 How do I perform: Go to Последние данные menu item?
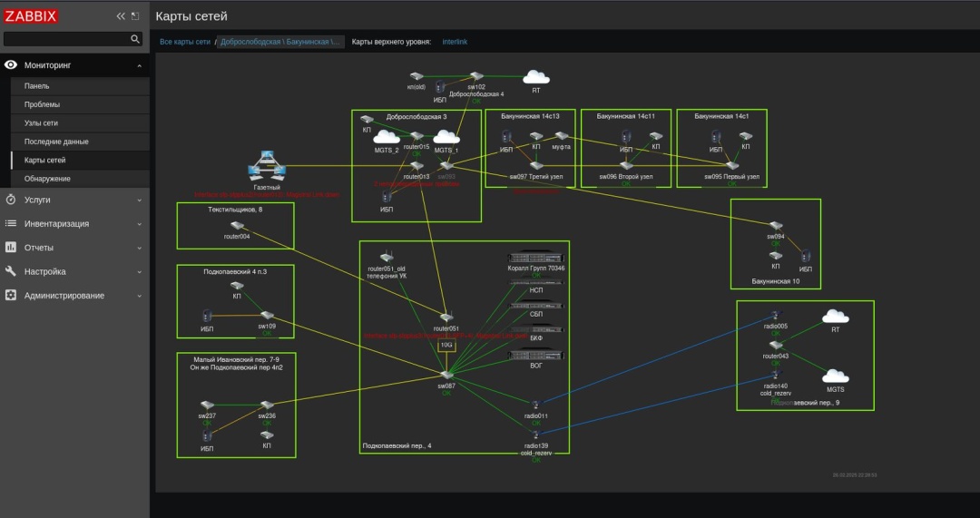tap(56, 142)
